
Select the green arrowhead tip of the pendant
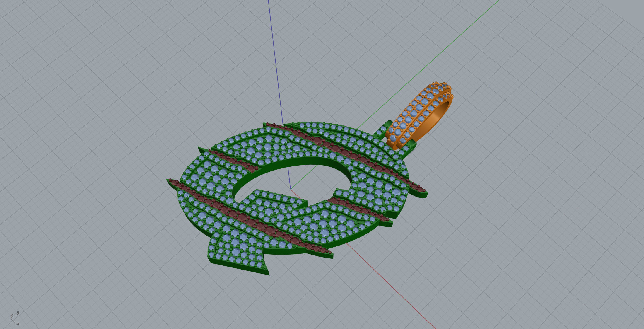(x=239, y=253)
